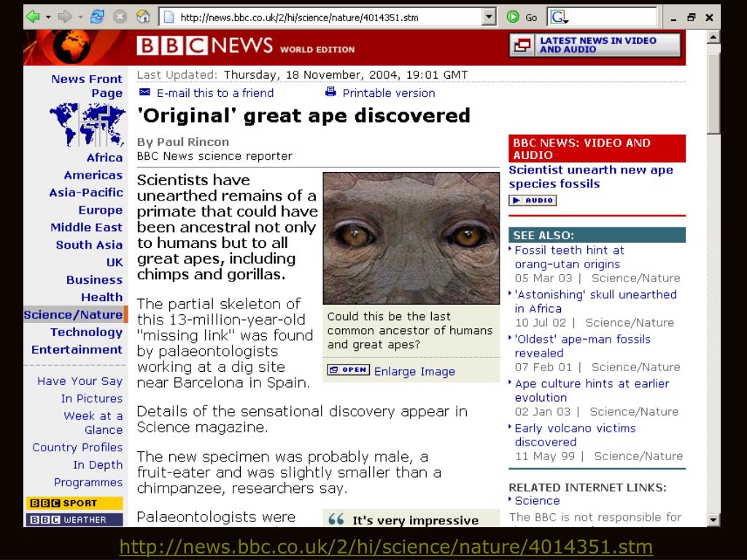Open Fossil teeth hint at orang-utan origins
This screenshot has width=747, height=560.
(x=569, y=257)
